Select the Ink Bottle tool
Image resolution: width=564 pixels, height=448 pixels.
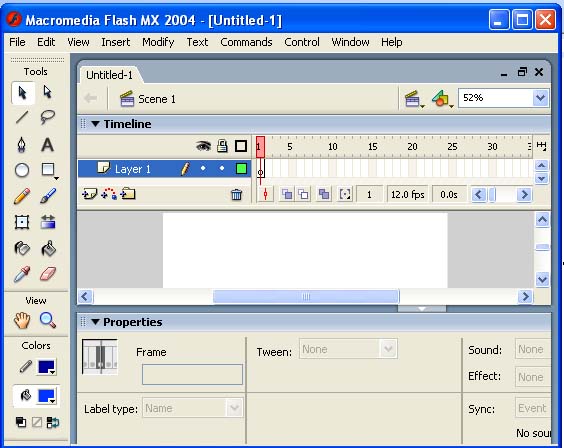22,248
